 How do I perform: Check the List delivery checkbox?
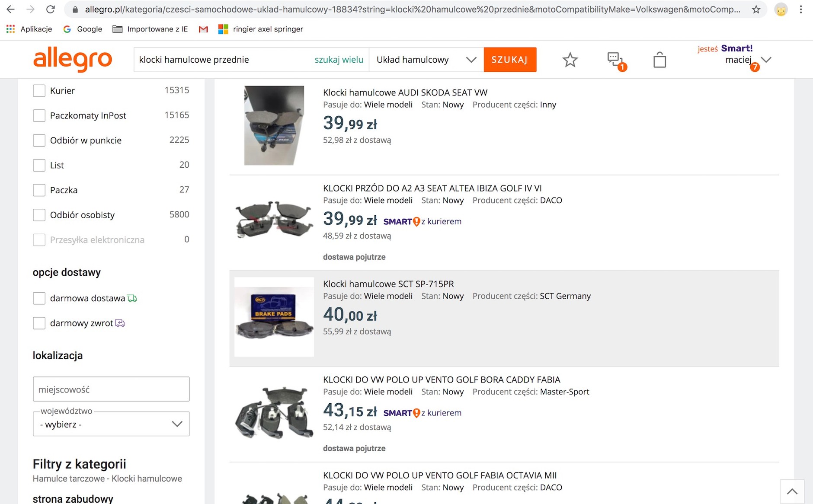(39, 165)
